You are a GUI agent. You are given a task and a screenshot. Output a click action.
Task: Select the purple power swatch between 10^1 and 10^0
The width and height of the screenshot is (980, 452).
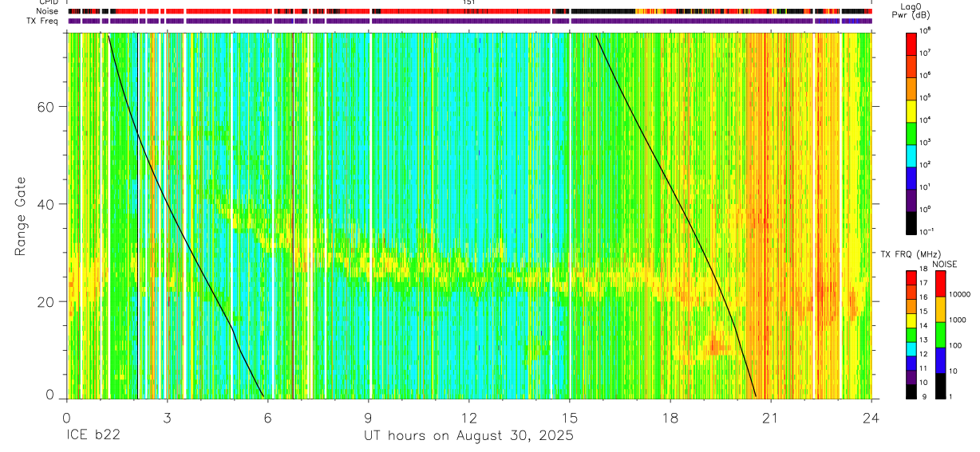pos(911,199)
